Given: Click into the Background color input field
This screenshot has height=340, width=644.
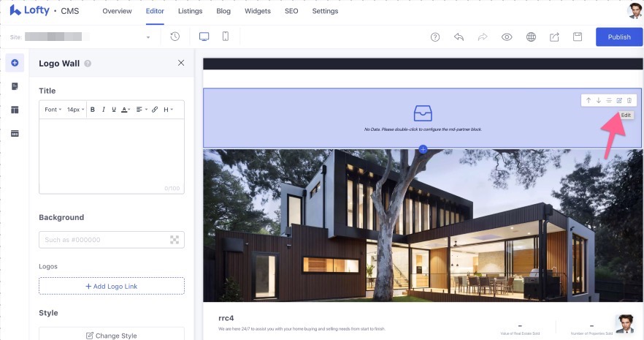Looking at the screenshot, I should [102, 240].
